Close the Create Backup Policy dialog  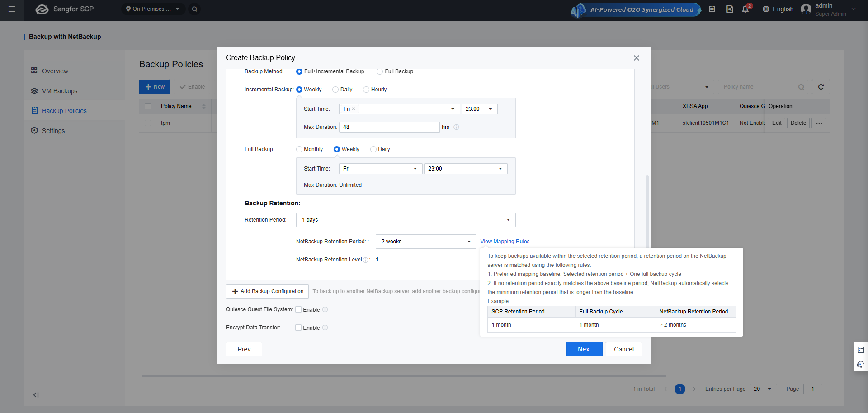637,58
